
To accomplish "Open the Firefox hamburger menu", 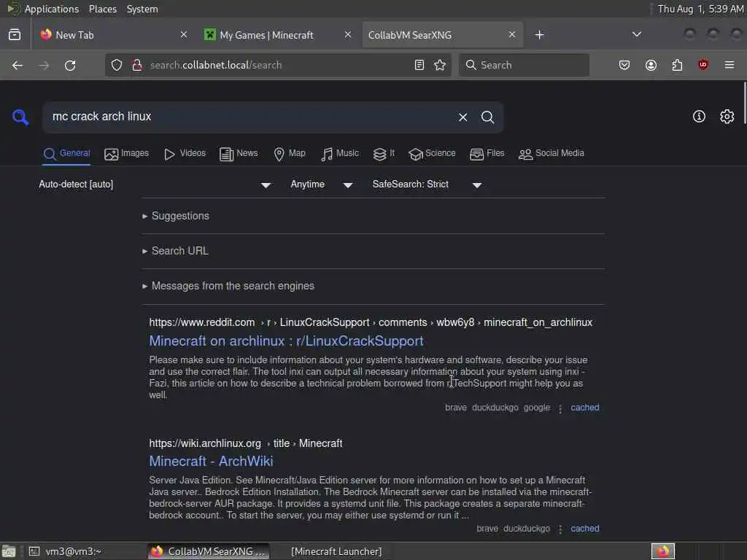I will coord(729,65).
